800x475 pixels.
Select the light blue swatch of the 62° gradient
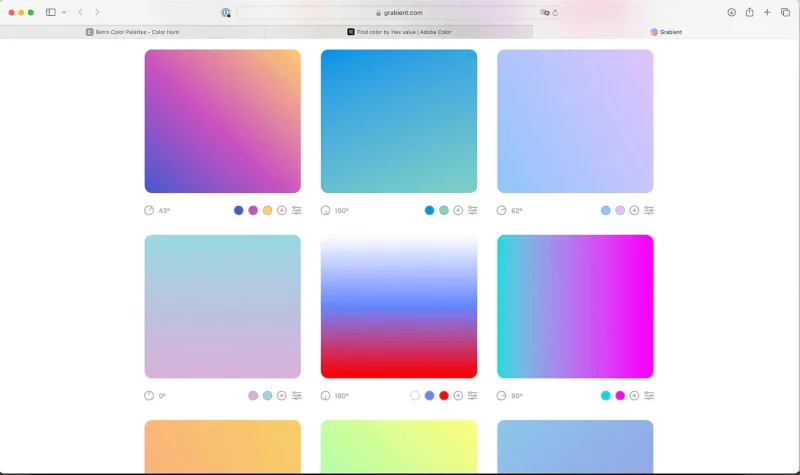click(x=606, y=210)
